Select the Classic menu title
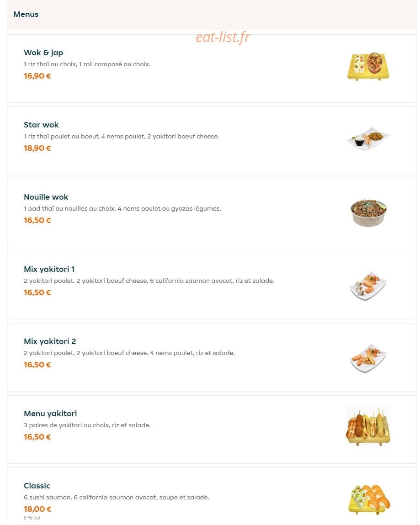 [x=37, y=486]
